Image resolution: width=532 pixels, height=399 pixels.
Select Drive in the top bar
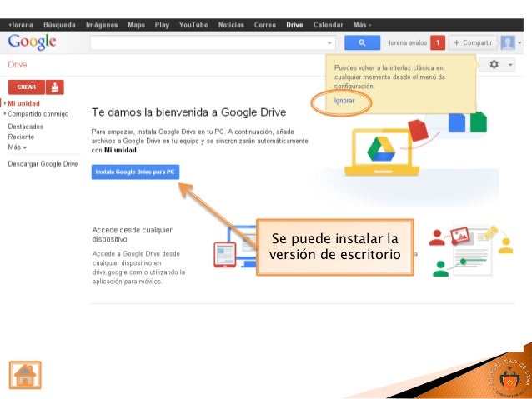click(294, 25)
